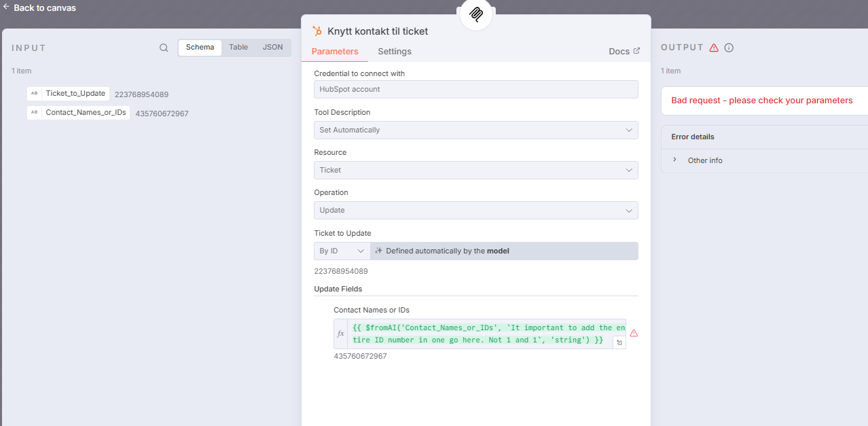This screenshot has width=868, height=426.
Task: Click the HubSpot logo beside the node title
Action: click(317, 31)
